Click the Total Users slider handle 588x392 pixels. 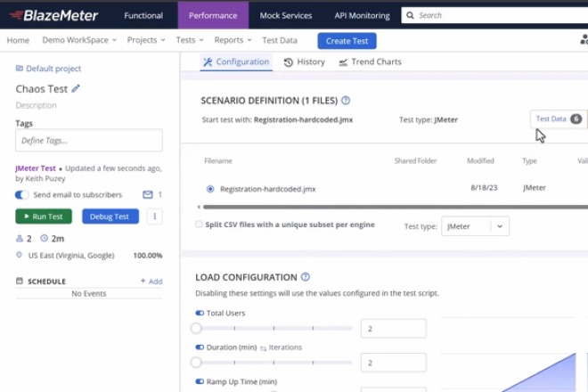pos(196,328)
